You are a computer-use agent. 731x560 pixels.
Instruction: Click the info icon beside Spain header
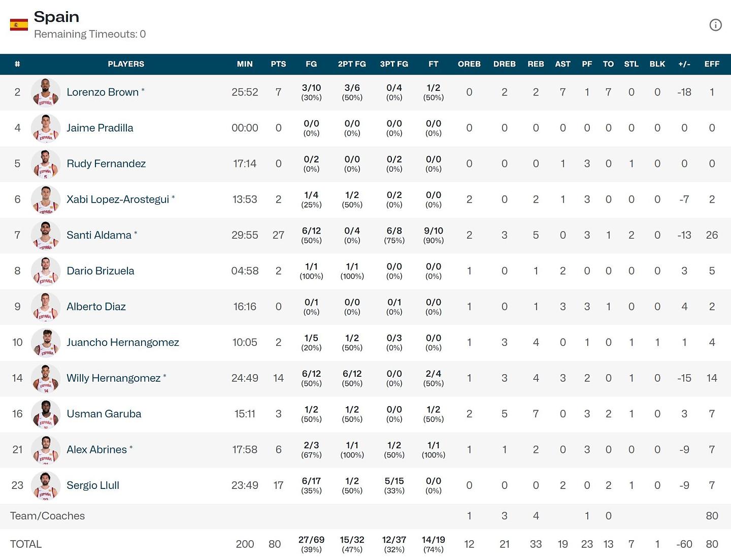click(715, 25)
